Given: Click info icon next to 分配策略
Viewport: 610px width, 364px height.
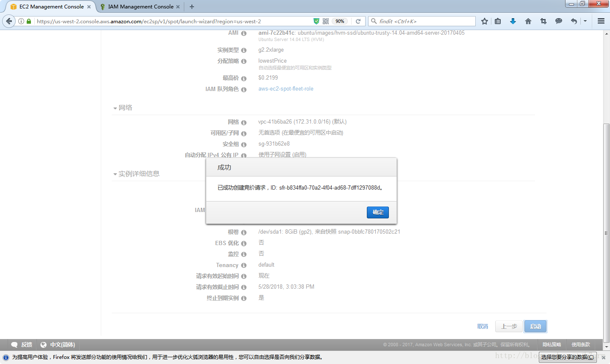Looking at the screenshot, I should (x=244, y=61).
